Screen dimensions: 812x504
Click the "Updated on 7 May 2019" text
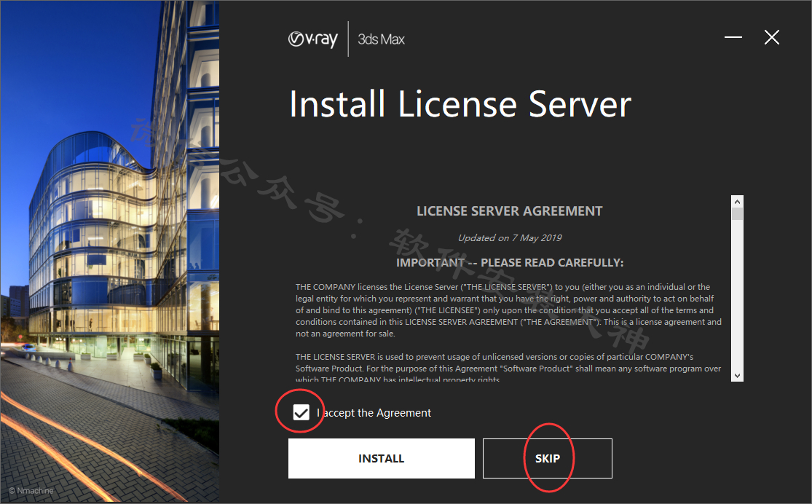[x=510, y=237]
